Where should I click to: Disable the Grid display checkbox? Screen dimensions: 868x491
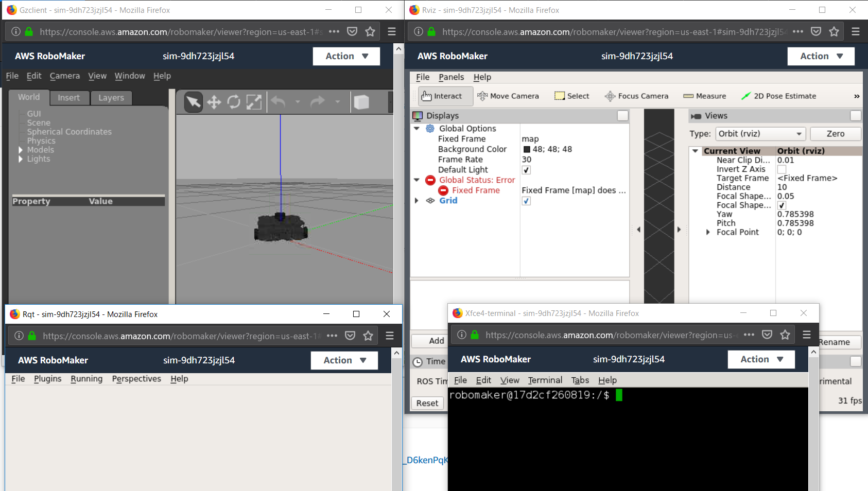(526, 201)
